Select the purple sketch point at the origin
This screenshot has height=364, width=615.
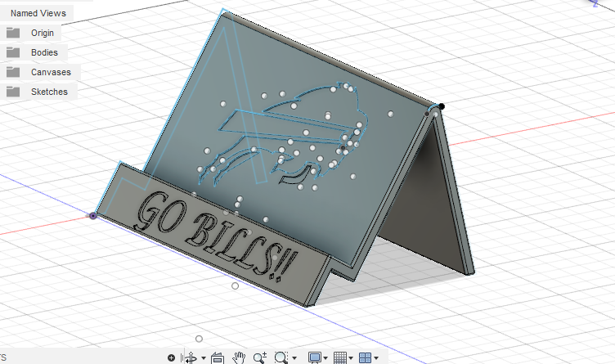(93, 216)
